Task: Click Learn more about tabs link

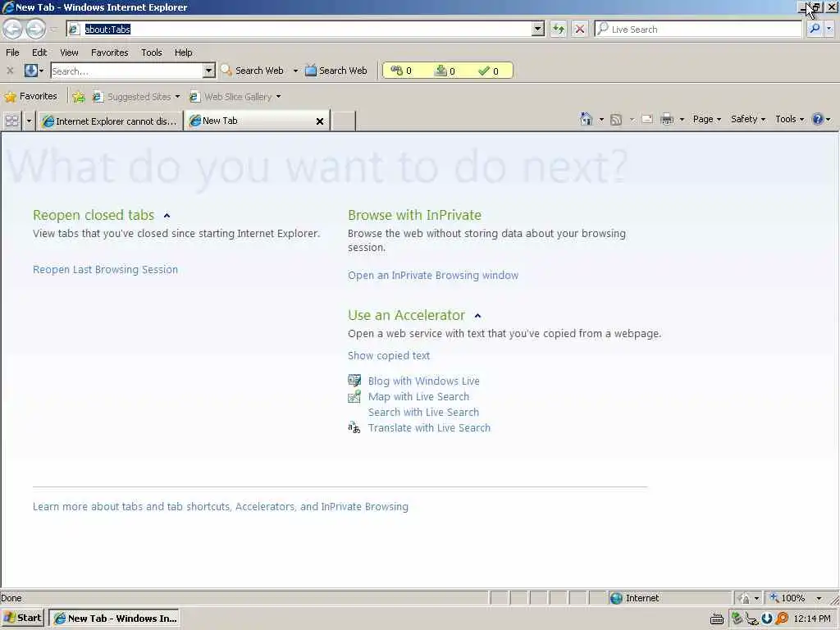Action: (220, 506)
